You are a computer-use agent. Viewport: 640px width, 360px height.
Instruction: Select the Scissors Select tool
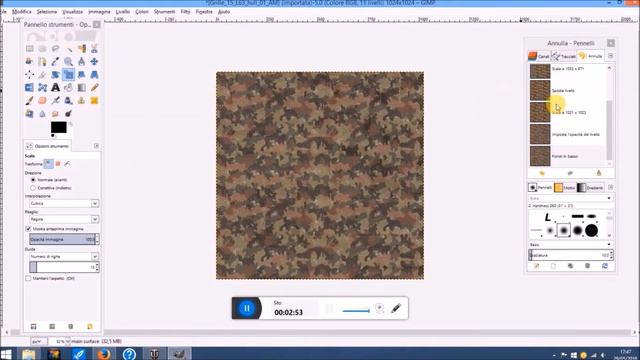[94, 49]
